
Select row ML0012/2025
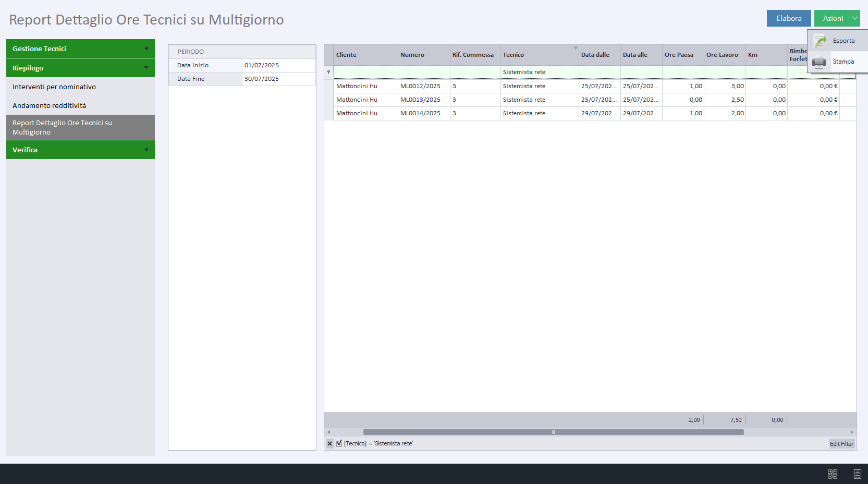click(x=590, y=86)
